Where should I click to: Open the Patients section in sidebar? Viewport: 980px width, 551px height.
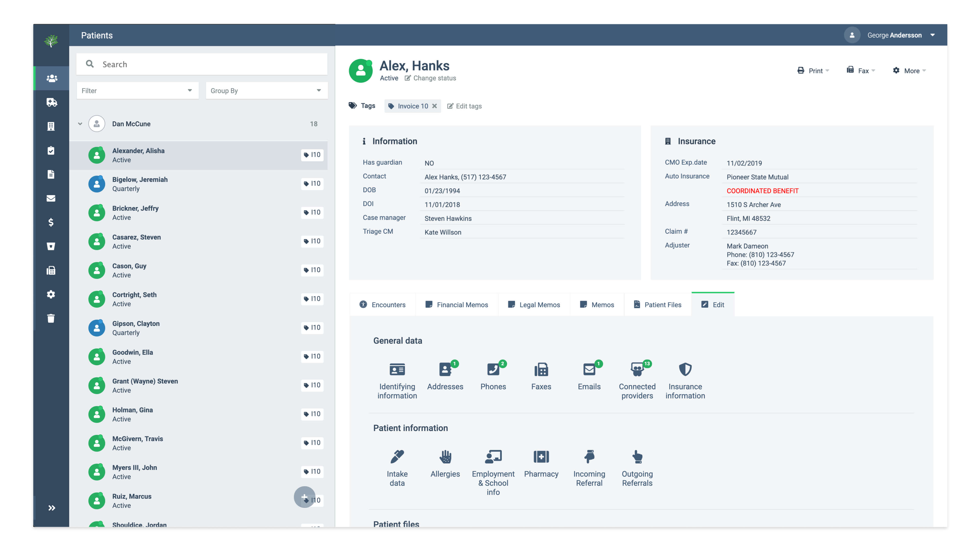52,78
